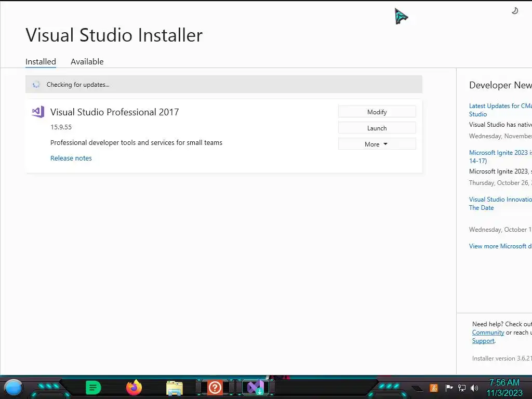The height and width of the screenshot is (399, 532).
Task: Switch to the Installed tab
Action: point(41,62)
